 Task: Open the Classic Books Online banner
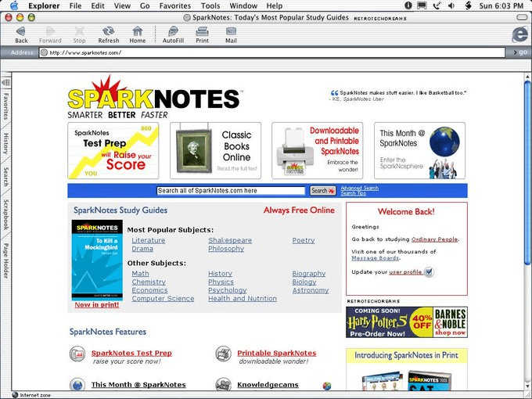pos(215,151)
